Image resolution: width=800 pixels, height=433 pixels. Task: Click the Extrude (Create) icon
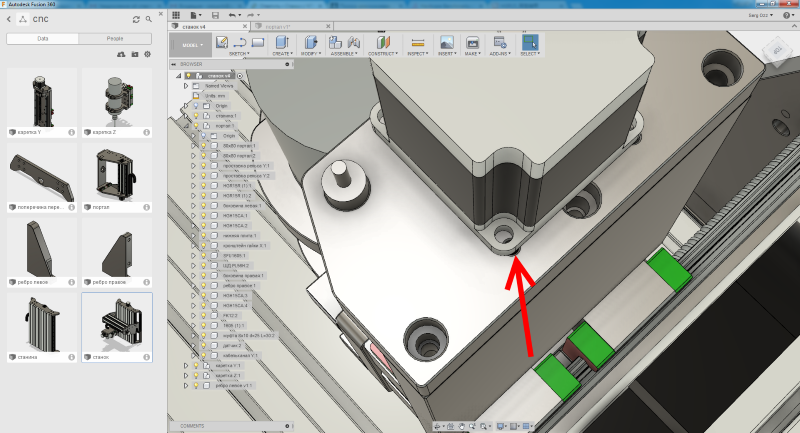tap(282, 42)
